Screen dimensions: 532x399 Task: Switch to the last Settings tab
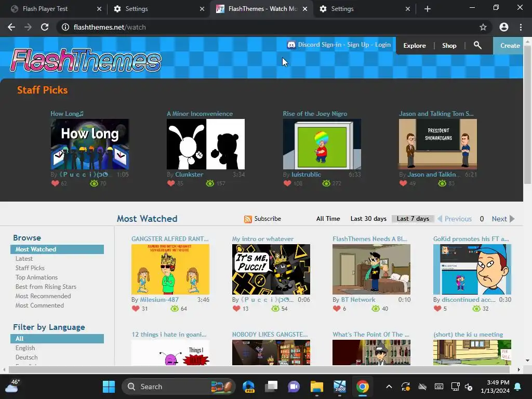coord(364,9)
